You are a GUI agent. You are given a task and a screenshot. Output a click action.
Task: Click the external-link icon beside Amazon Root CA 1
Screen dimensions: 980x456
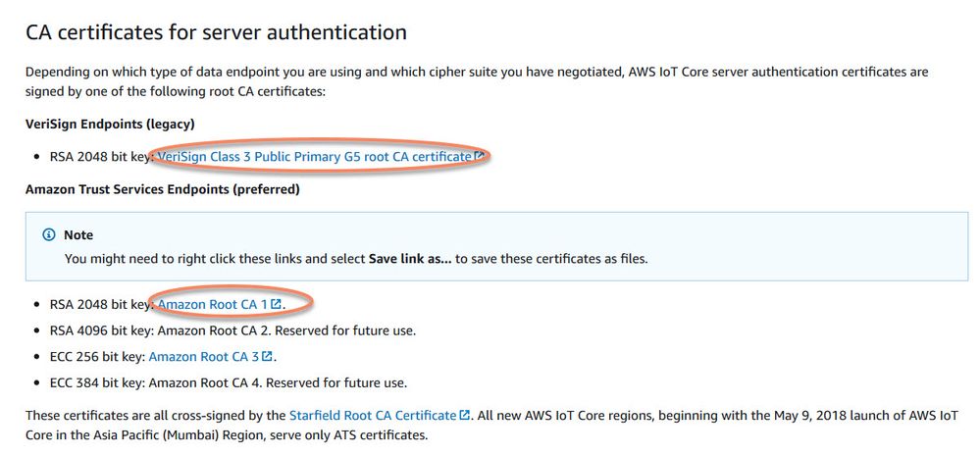pyautogui.click(x=276, y=305)
